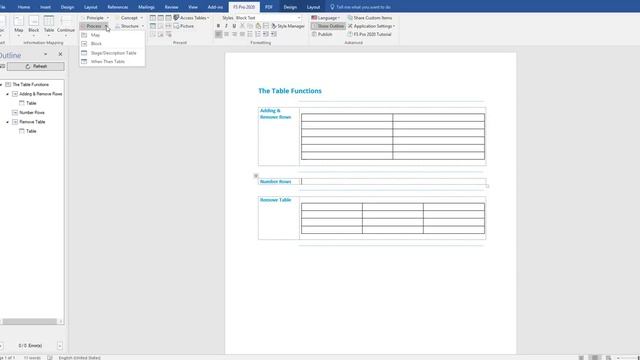Switch to the Insert tab
Viewport: 640px width, 360px height.
[x=45, y=7]
